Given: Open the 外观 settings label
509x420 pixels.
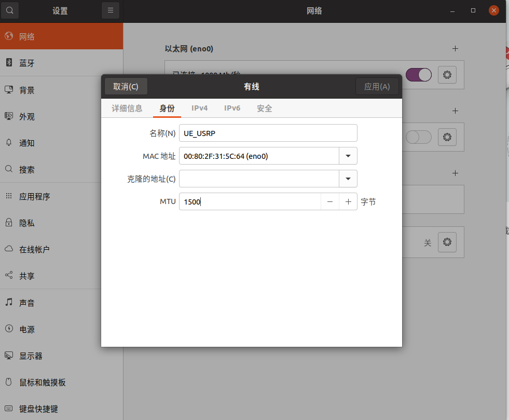Looking at the screenshot, I should click(x=27, y=117).
